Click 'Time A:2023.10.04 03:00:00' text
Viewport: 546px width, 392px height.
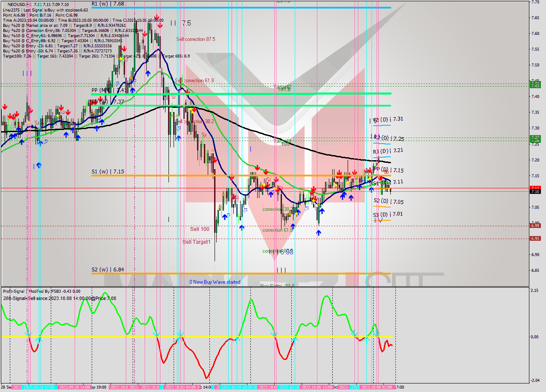pos(28,20)
